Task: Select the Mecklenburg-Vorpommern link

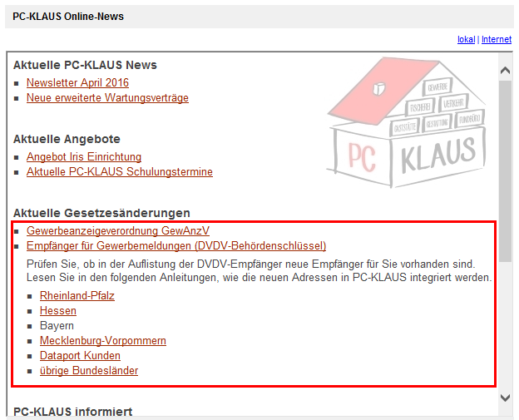Action: (x=103, y=341)
